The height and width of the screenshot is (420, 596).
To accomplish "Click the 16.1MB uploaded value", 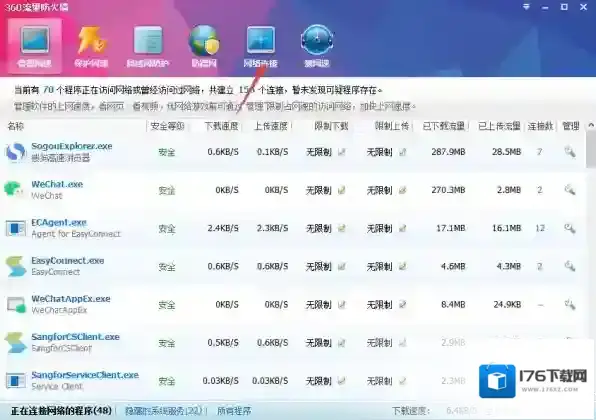I will pos(506,228).
